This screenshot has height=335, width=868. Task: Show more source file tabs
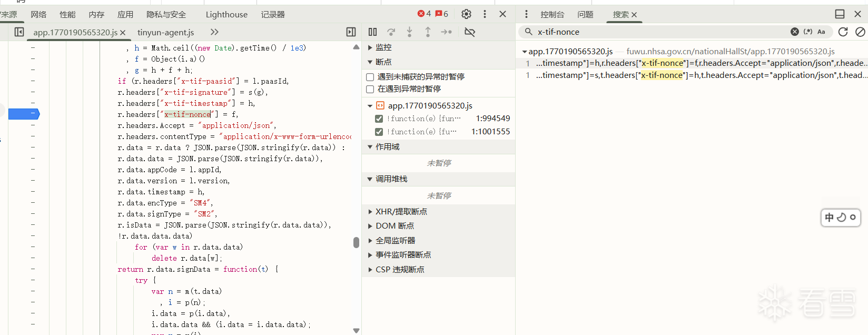[x=214, y=32]
